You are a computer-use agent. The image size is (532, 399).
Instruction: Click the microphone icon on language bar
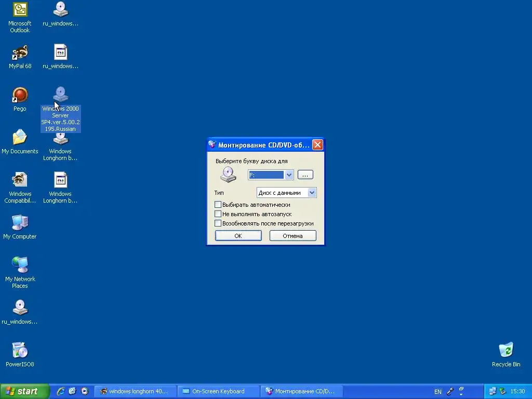pos(450,392)
